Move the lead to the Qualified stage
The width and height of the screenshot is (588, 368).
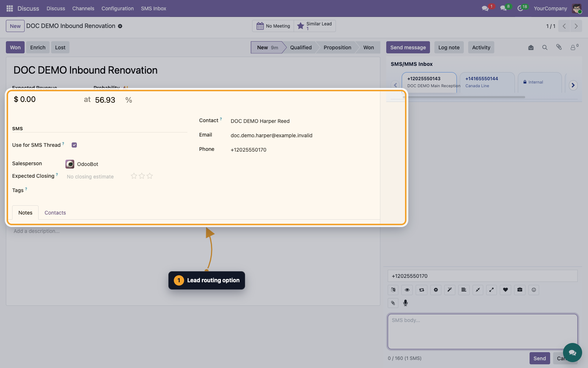[x=301, y=47]
